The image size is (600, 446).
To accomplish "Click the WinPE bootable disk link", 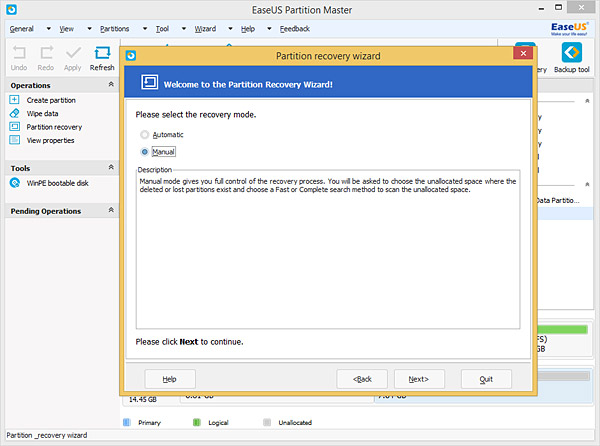I will pos(57,183).
